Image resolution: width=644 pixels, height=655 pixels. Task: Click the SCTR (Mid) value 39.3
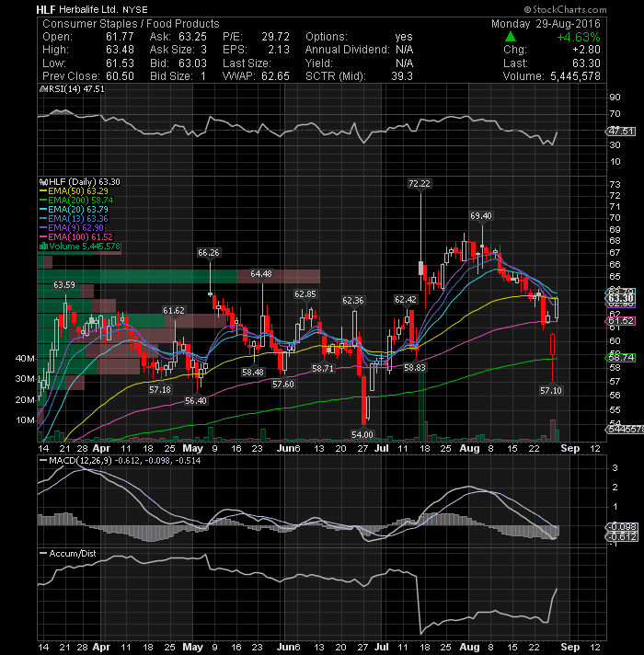402,76
